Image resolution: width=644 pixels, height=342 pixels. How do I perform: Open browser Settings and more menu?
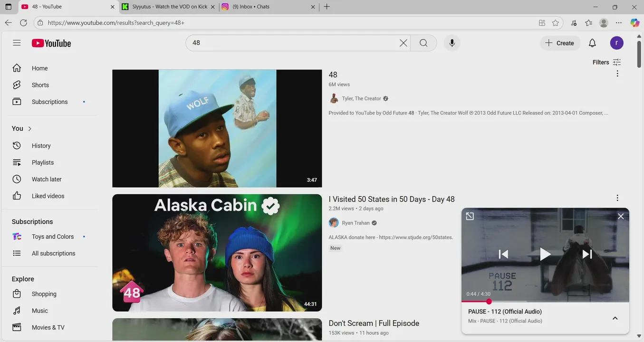pos(618,22)
